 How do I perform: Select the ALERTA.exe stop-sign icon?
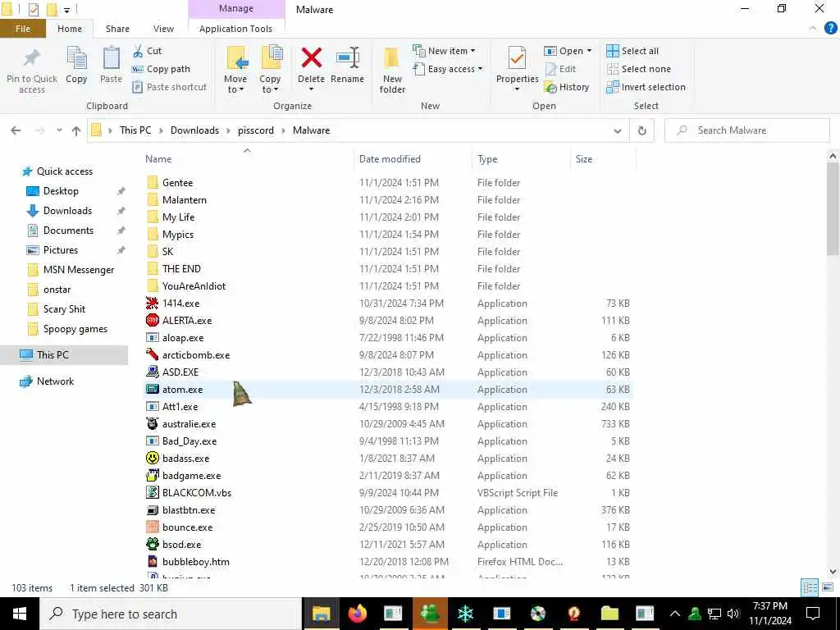(152, 321)
